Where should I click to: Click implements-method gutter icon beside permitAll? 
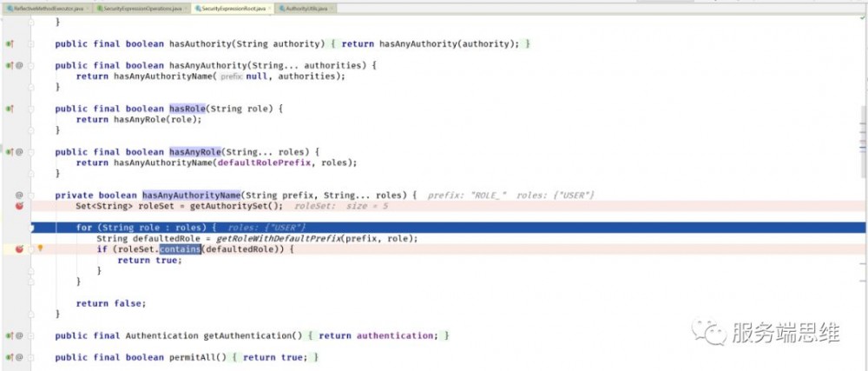click(x=9, y=357)
